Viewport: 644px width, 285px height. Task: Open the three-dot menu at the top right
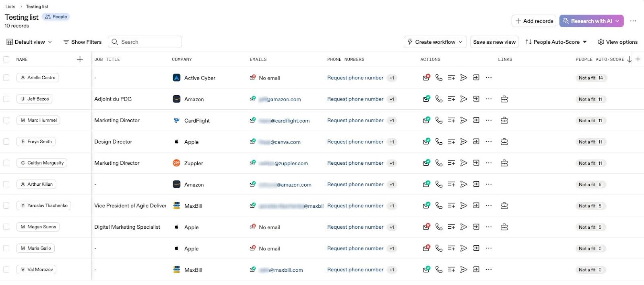[633, 21]
